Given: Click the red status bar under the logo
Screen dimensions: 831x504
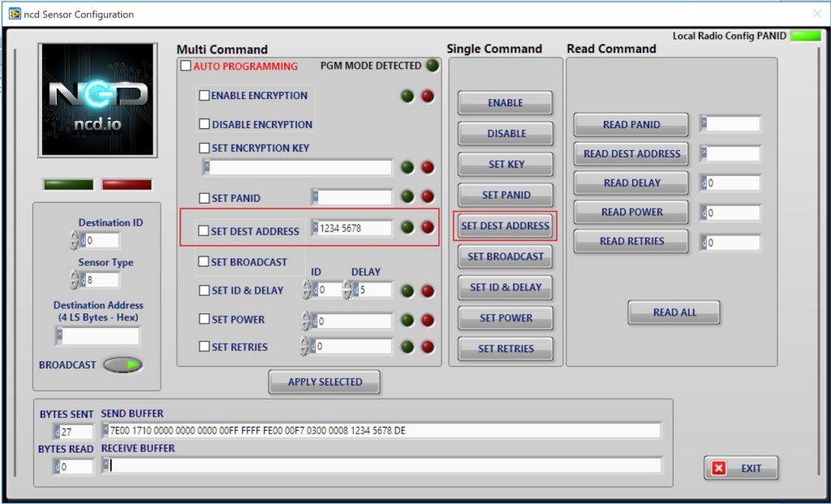Looking at the screenshot, I should pos(126,184).
